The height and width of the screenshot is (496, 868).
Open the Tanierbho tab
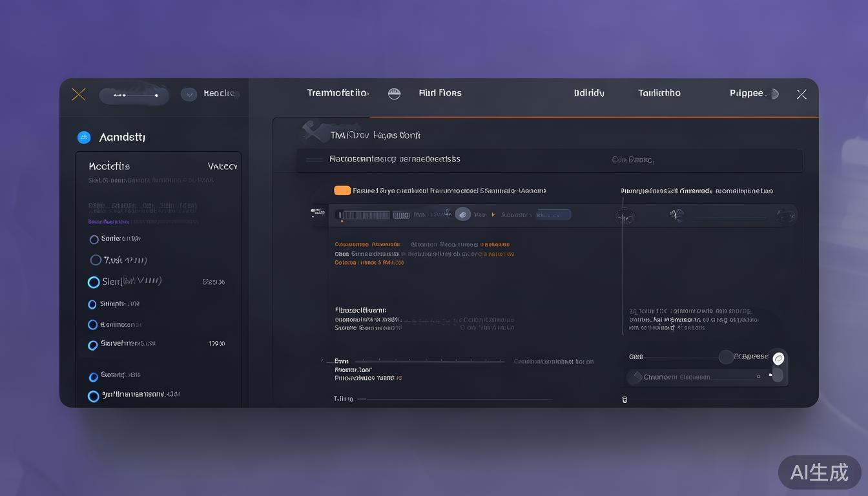(x=659, y=93)
